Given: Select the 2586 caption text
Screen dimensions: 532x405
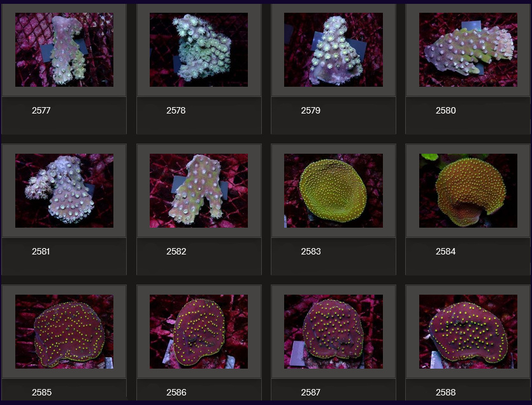Looking at the screenshot, I should [176, 392].
